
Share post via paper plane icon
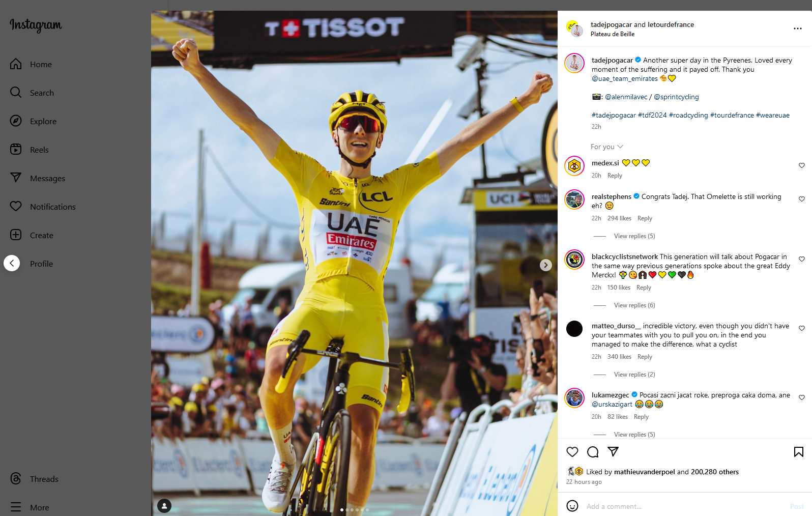[613, 451]
